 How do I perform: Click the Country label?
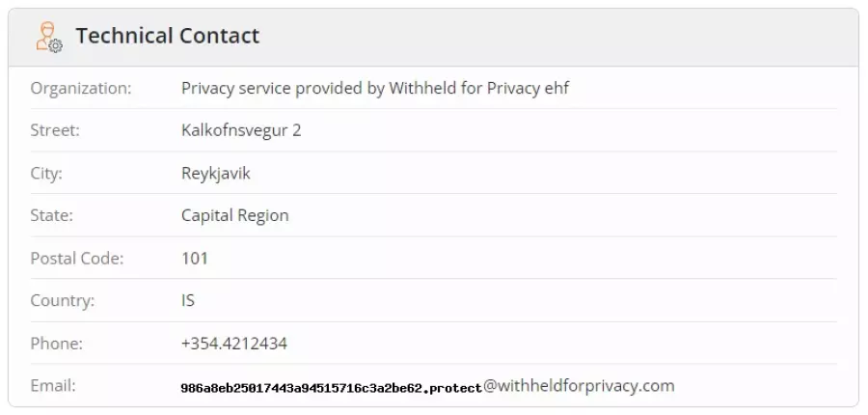pyautogui.click(x=63, y=301)
